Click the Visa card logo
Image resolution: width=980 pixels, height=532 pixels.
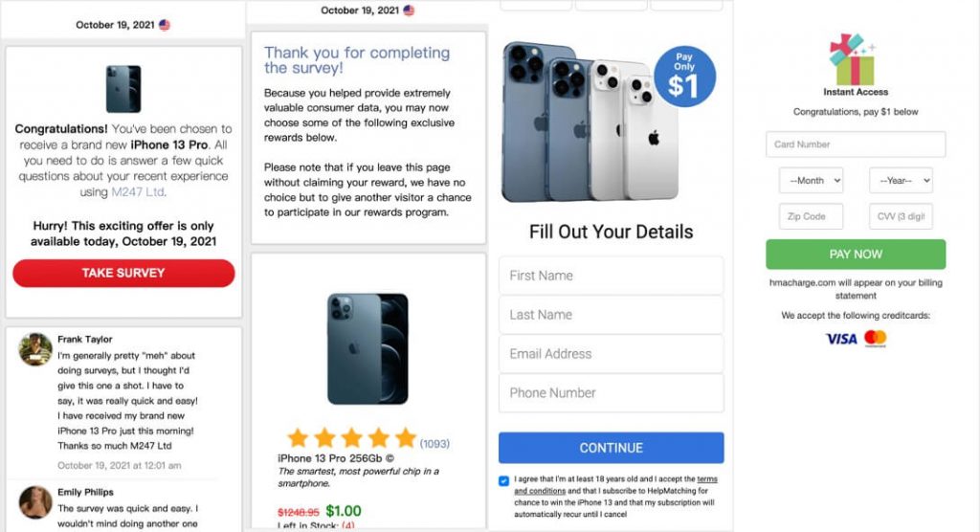click(x=841, y=339)
